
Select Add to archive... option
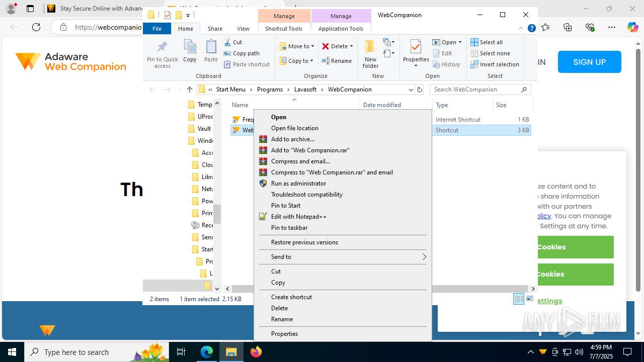click(343, 139)
